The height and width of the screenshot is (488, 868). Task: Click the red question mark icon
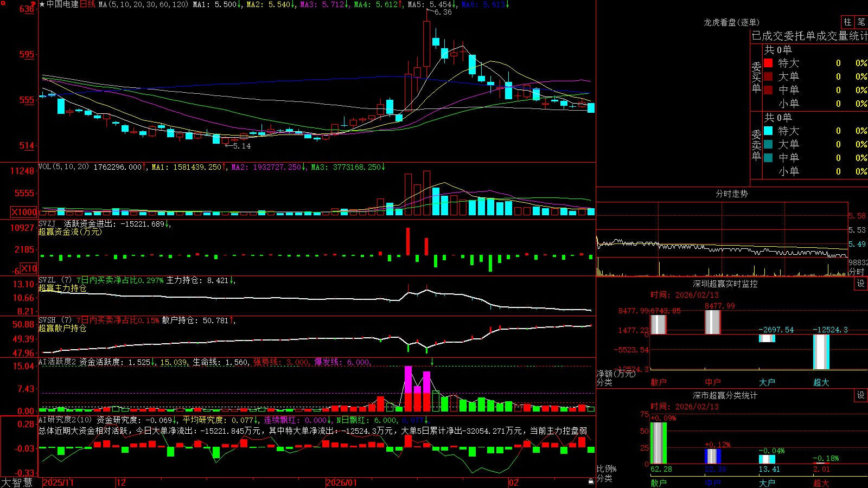tap(34, 5)
